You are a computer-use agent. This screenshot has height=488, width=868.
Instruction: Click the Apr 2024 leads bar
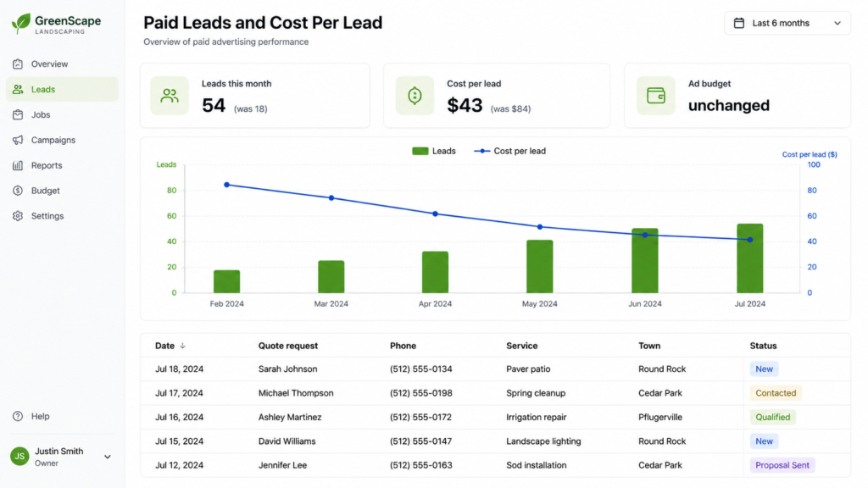(x=435, y=272)
